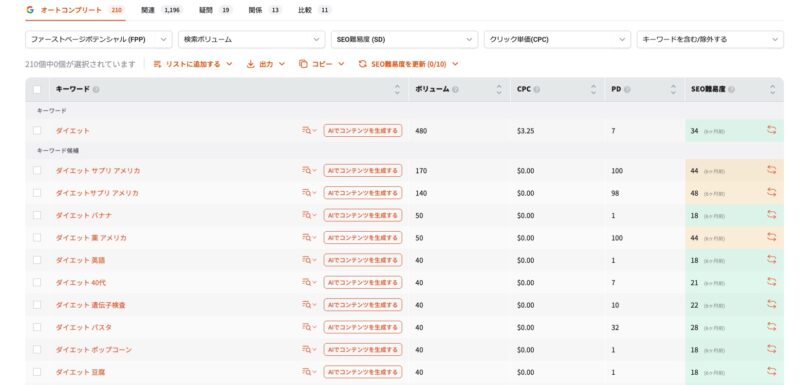Image resolution: width=800 pixels, height=385 pixels.
Task: Refresh SEO difficulty for ダイエット 遺伝子検査
Action: (771, 304)
